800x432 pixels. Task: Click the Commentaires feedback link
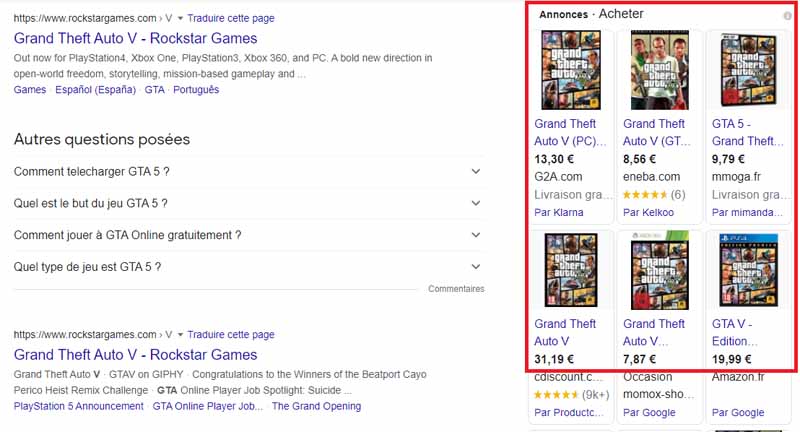[x=456, y=289]
